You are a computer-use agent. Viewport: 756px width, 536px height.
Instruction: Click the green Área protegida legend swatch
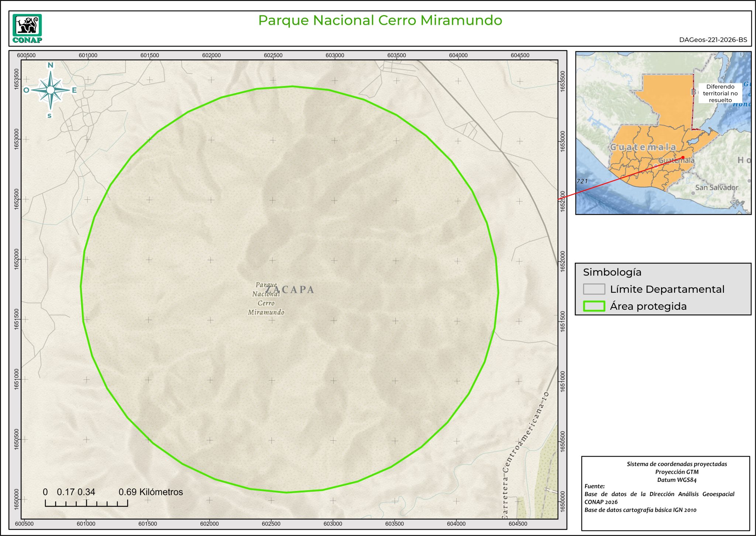[x=594, y=306]
